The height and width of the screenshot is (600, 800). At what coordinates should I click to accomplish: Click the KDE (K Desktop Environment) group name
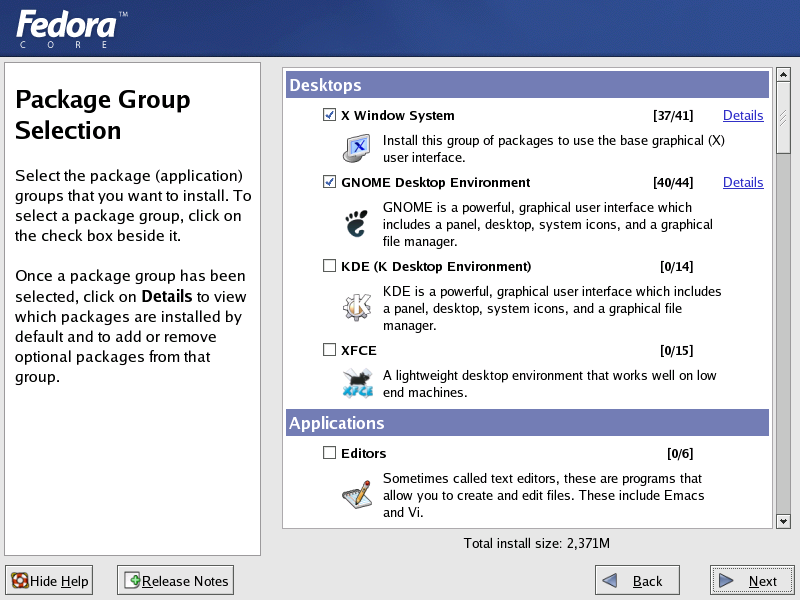click(436, 266)
